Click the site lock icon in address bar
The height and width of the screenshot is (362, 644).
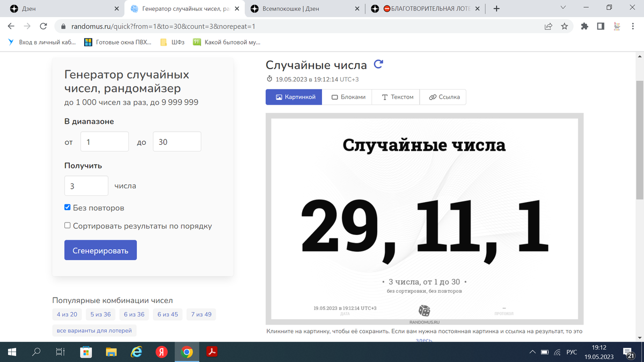coord(63,26)
